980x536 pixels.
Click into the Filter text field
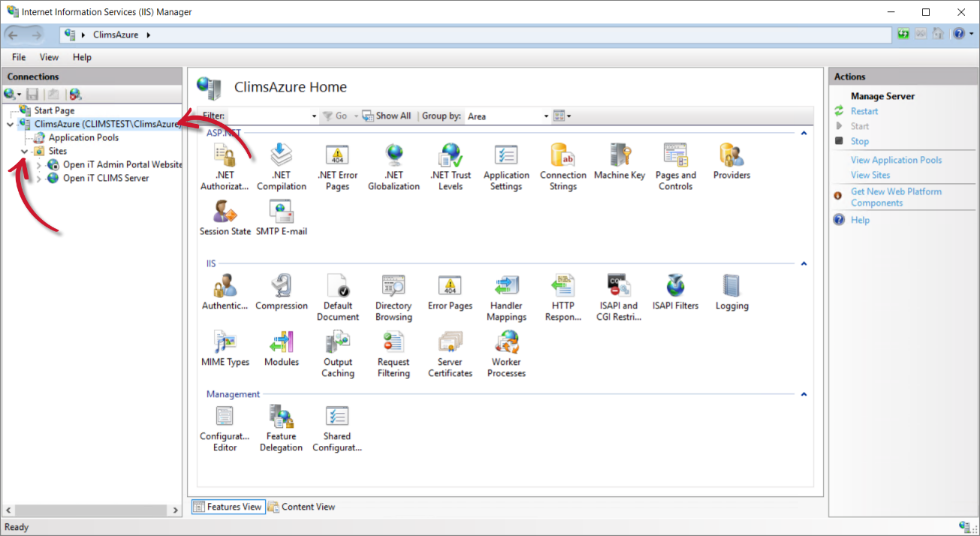(x=269, y=116)
